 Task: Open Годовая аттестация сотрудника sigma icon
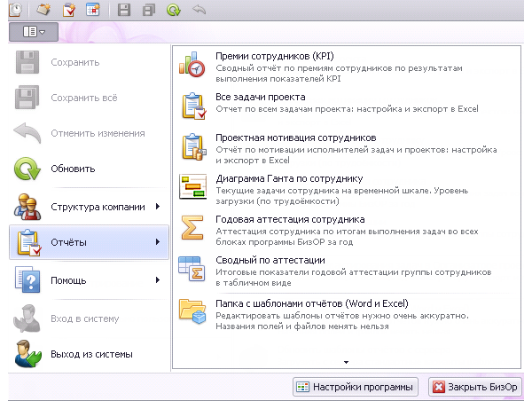coord(192,225)
